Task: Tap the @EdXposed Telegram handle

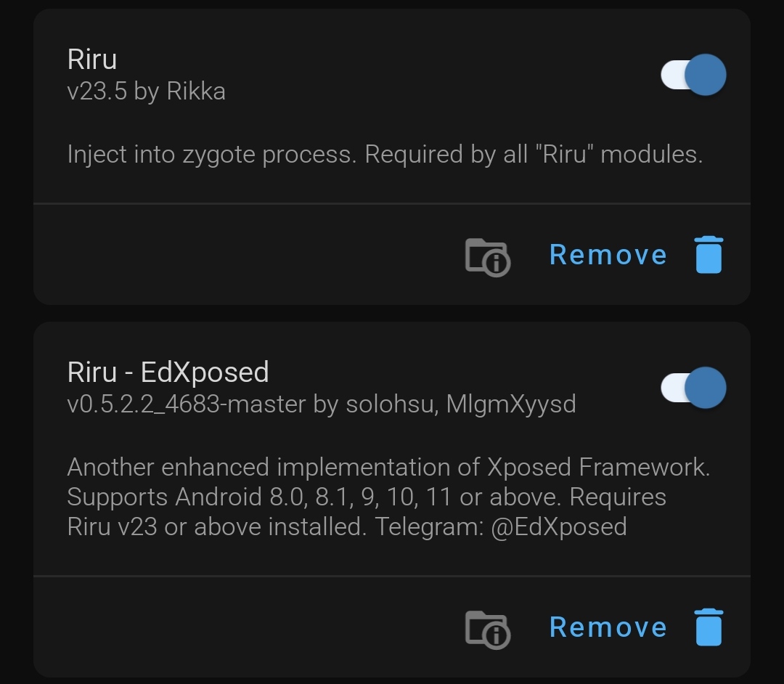Action: coord(559,527)
